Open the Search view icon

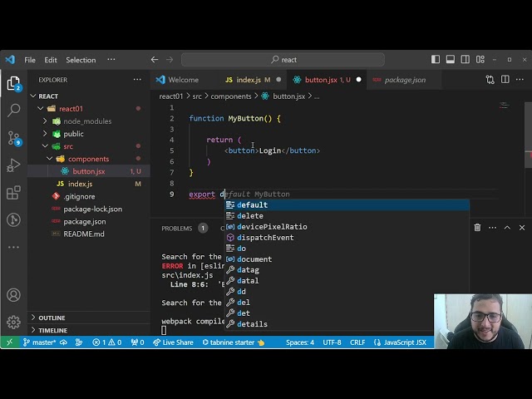[x=13, y=111]
